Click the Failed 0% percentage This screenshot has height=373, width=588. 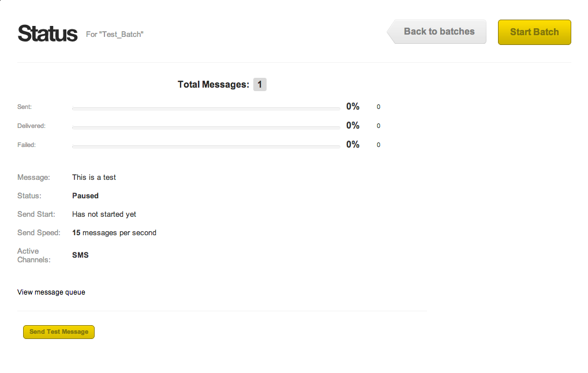click(x=353, y=145)
